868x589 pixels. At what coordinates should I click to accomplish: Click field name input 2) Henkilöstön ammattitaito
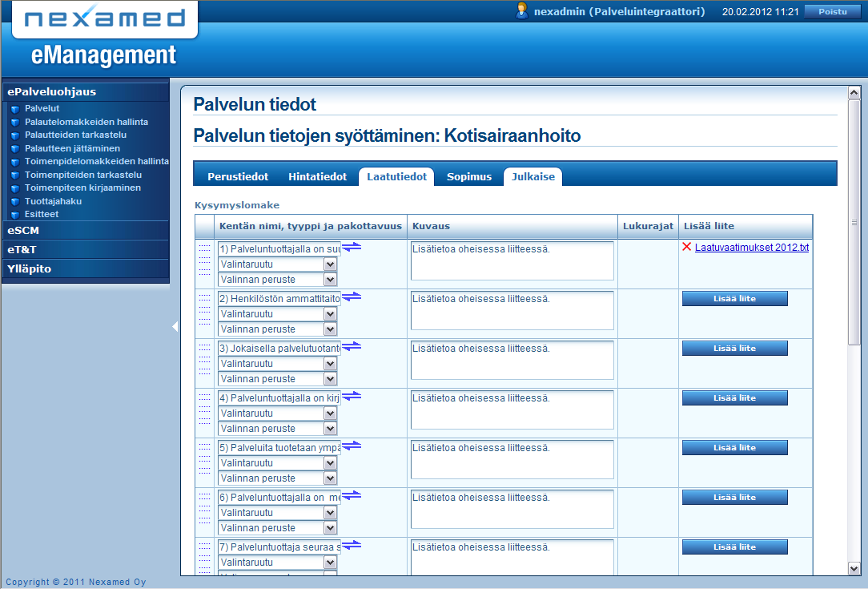point(279,299)
